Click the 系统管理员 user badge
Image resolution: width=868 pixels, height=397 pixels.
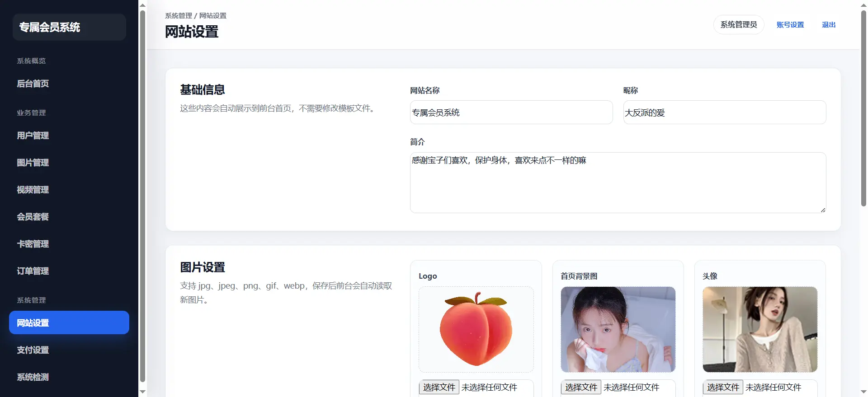click(x=739, y=24)
